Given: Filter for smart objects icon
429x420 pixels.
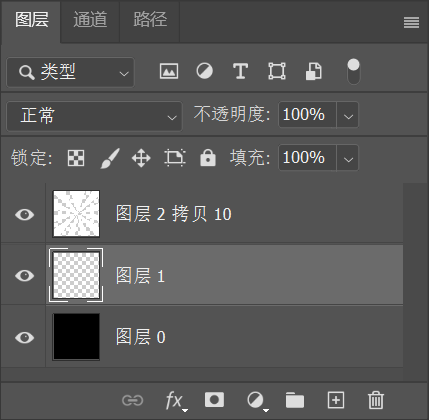Looking at the screenshot, I should [x=314, y=71].
